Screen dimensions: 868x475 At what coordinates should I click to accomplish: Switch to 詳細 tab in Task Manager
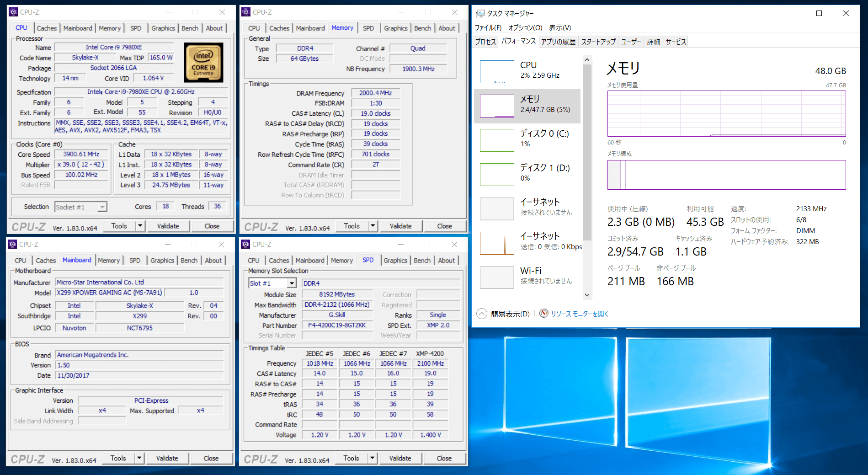(654, 42)
